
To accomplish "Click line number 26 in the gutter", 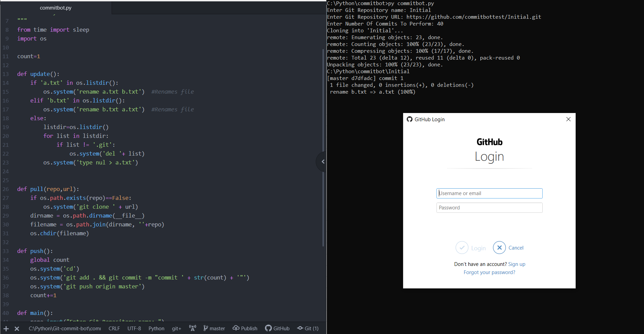I will coord(6,189).
